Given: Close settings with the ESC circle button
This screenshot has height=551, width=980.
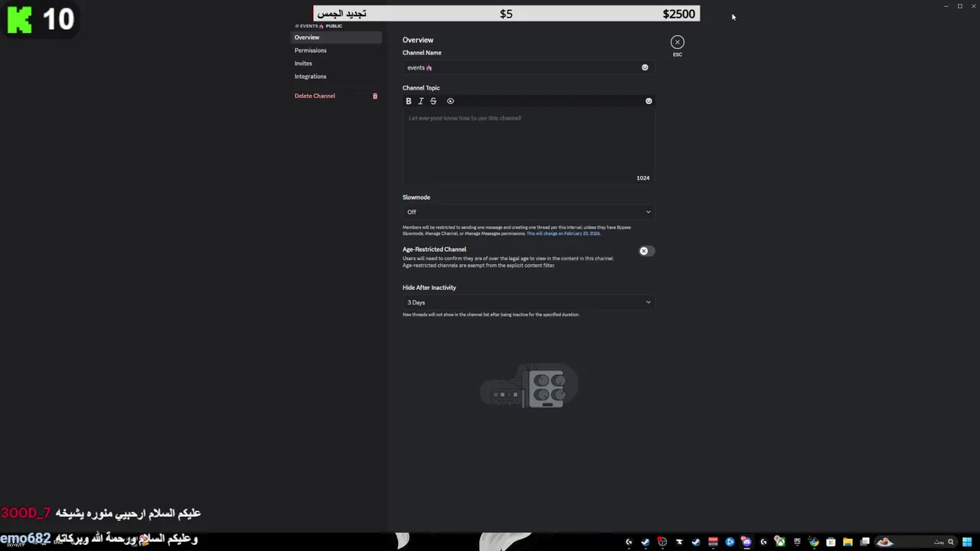Looking at the screenshot, I should pyautogui.click(x=678, y=42).
